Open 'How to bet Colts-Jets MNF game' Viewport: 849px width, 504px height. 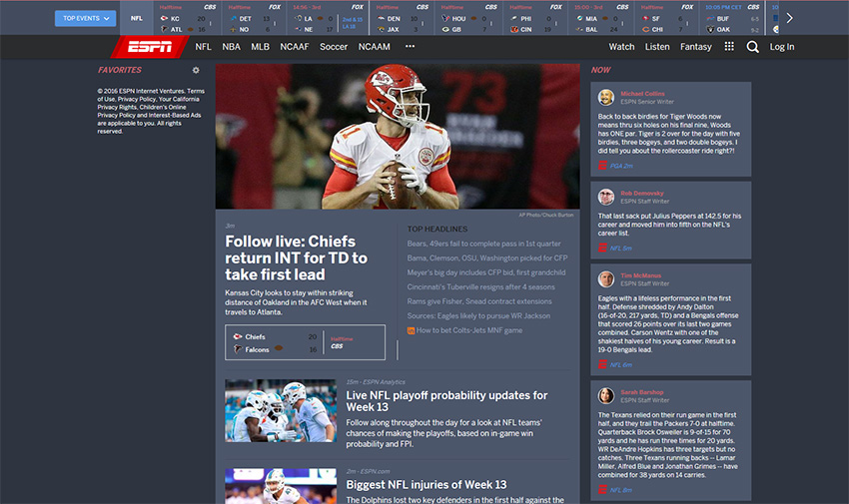[x=469, y=330]
